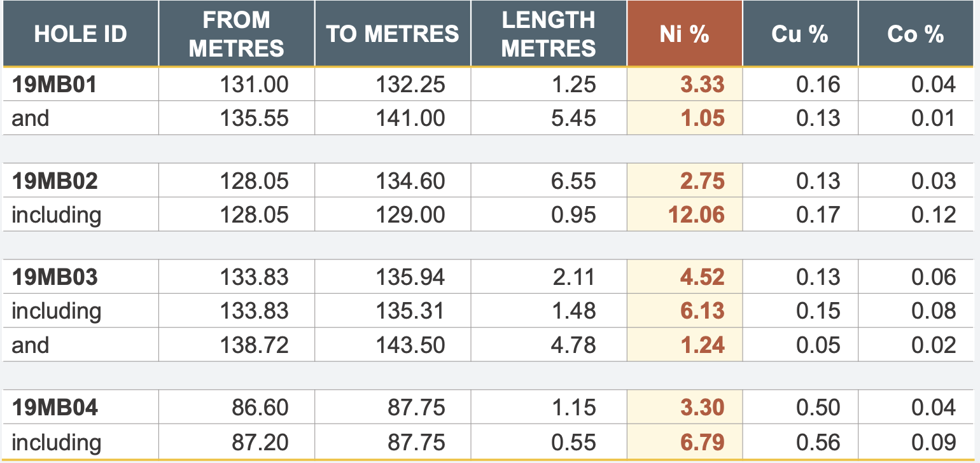Select the highlighted Ni % column header

684,34
